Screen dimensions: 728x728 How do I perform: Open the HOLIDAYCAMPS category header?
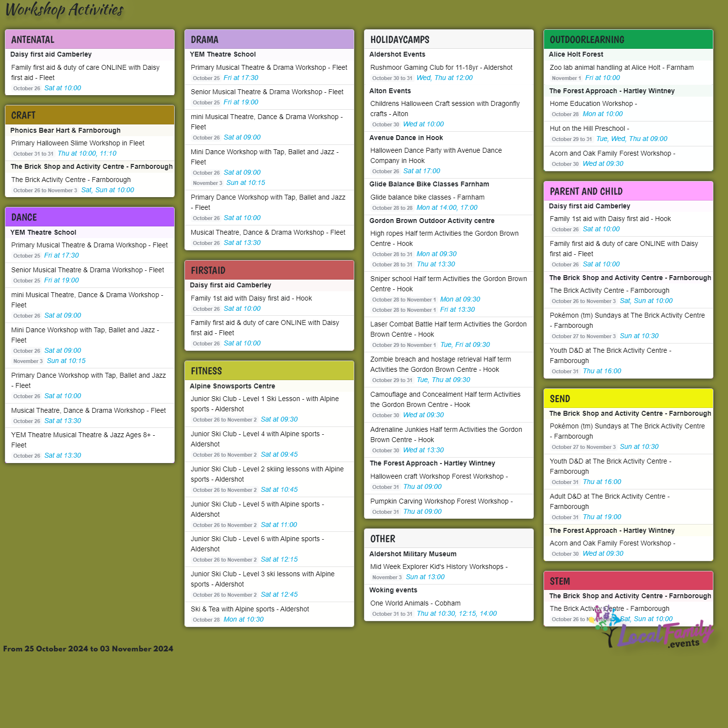point(449,40)
